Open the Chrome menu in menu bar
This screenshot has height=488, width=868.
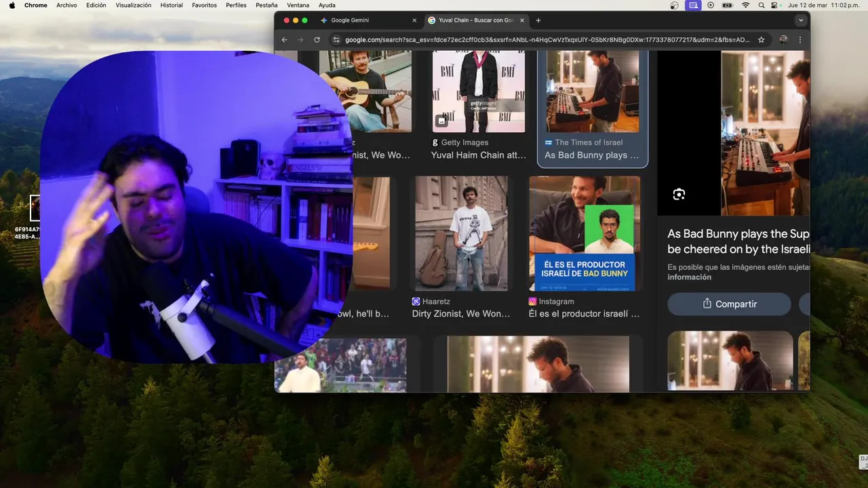point(36,5)
